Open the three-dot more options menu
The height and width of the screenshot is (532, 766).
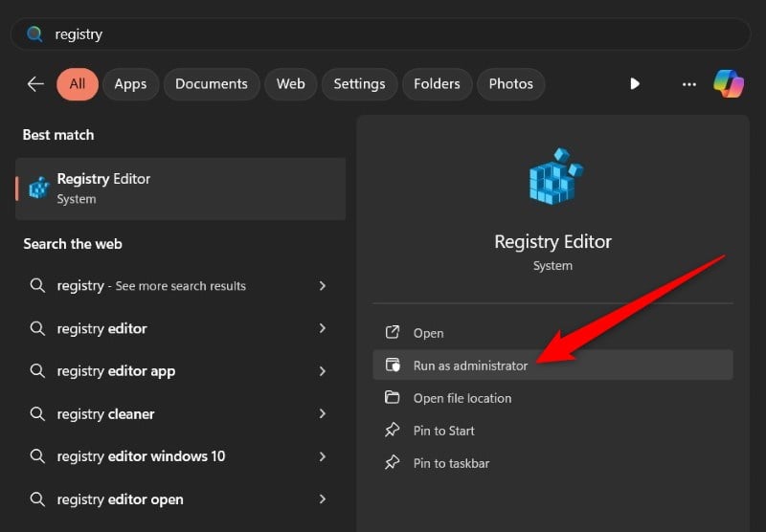pyautogui.click(x=688, y=84)
